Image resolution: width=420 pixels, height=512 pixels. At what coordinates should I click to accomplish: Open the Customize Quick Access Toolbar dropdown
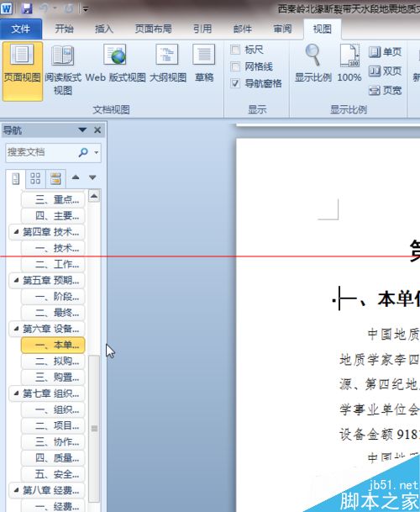pos(86,8)
